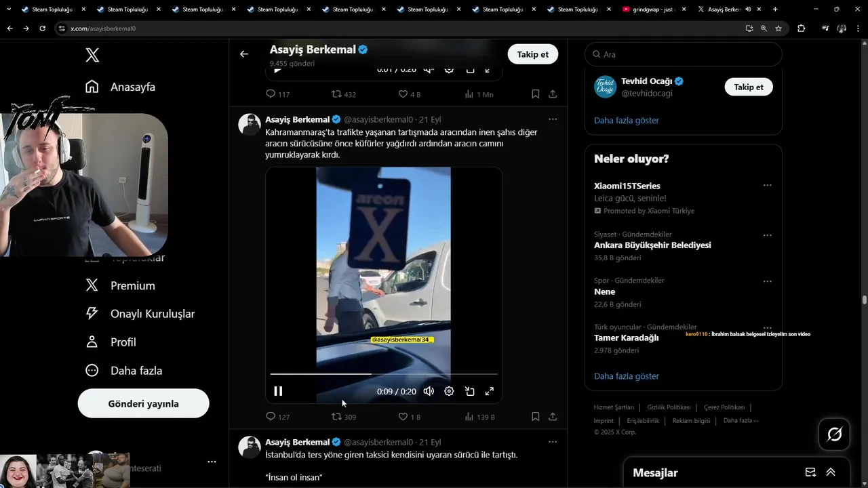Like the Kahramanmaraş post (1 B)
Image resolution: width=868 pixels, height=488 pixels.
[x=409, y=417]
